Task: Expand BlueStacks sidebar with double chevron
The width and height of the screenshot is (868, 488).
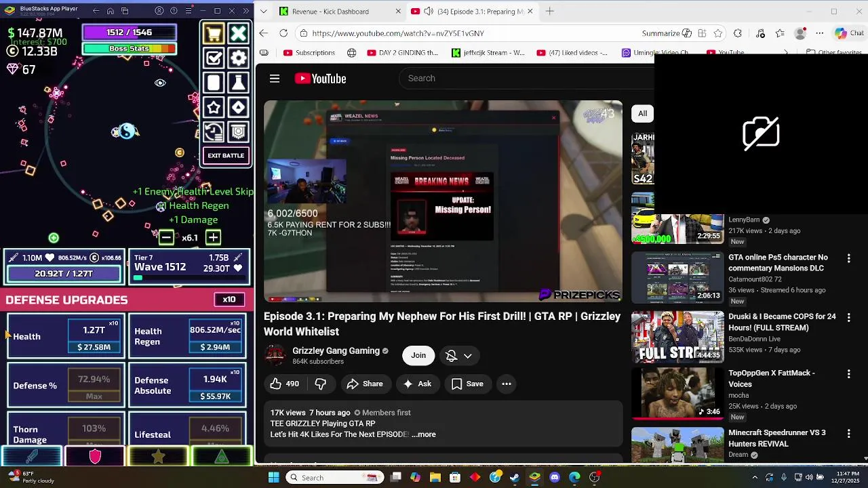Action: pos(245,11)
